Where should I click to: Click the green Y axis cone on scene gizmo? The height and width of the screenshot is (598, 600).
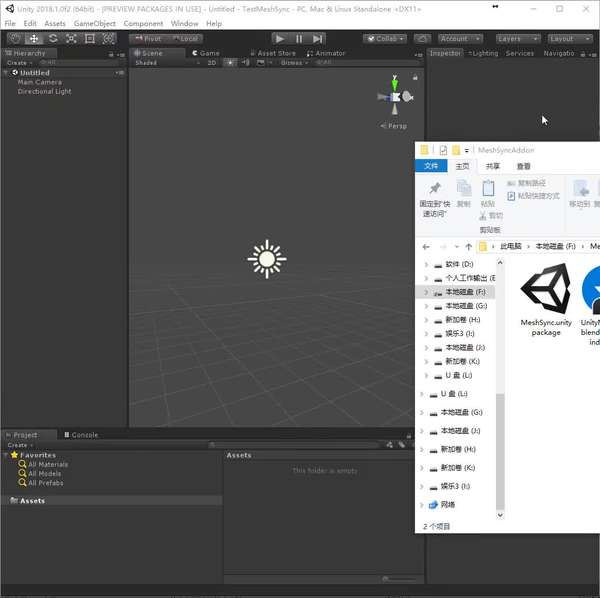(x=394, y=83)
